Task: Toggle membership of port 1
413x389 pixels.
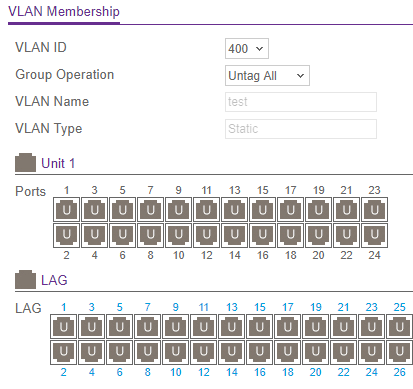Action: coord(67,210)
